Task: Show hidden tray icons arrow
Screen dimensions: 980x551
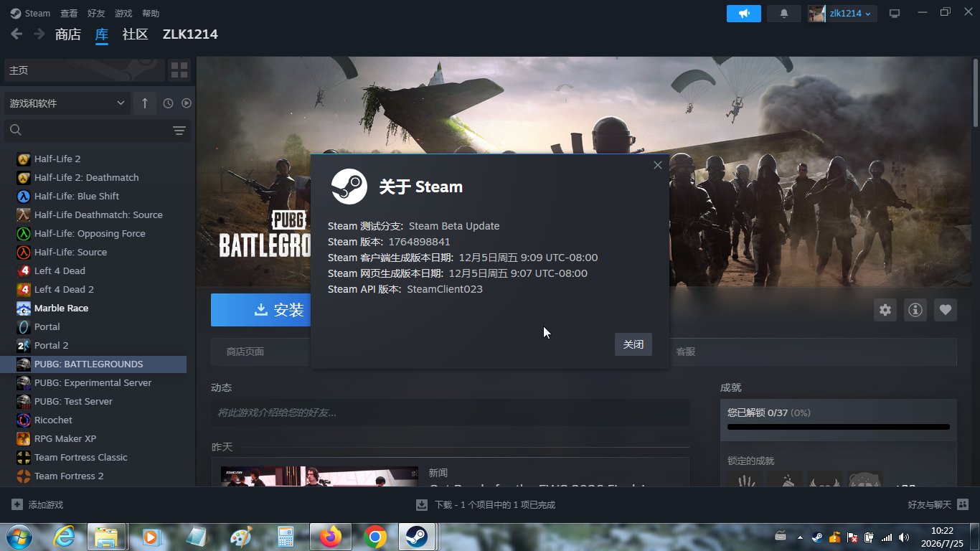Action: (x=800, y=537)
